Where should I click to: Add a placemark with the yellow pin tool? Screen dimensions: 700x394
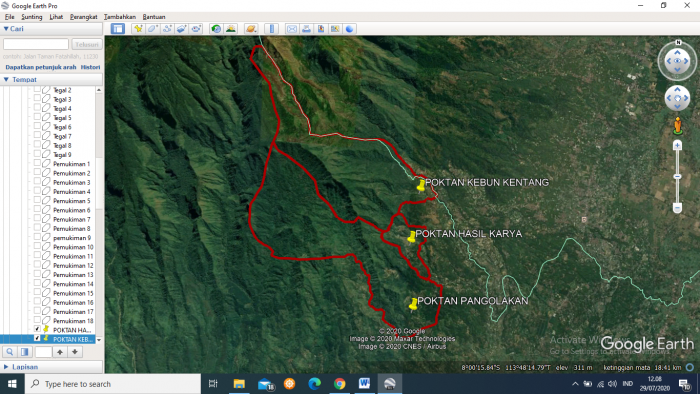[138, 29]
